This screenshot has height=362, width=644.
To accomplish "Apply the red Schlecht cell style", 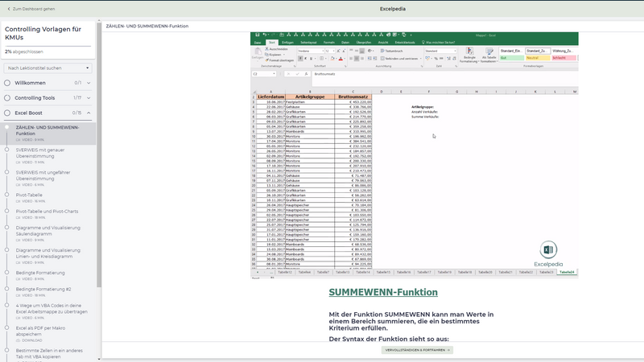I will [x=564, y=58].
